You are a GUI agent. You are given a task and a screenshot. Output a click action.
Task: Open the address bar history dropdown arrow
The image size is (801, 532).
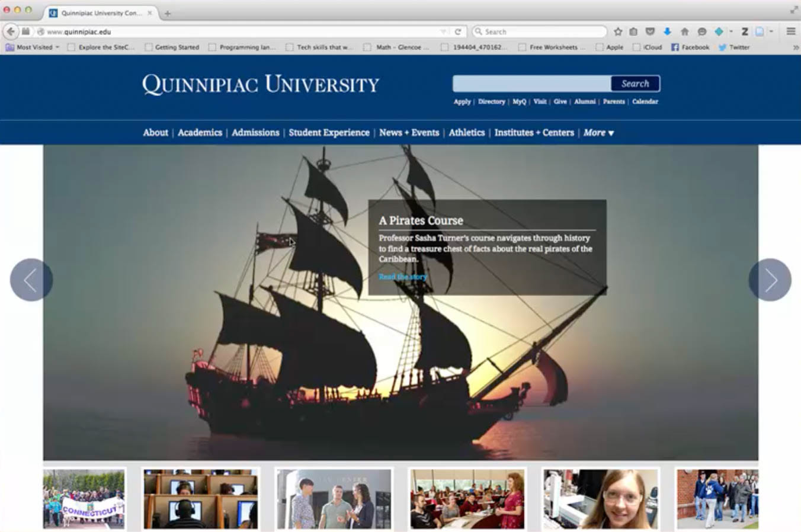[443, 31]
